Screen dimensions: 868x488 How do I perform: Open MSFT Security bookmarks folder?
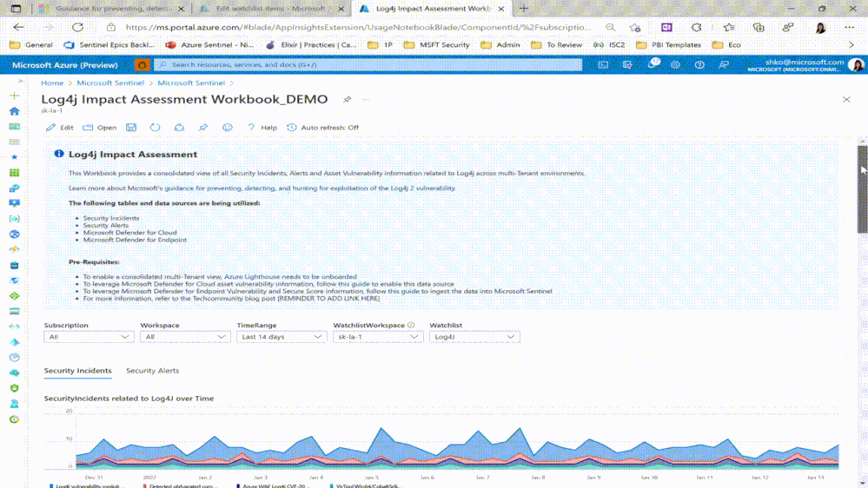[437, 45]
